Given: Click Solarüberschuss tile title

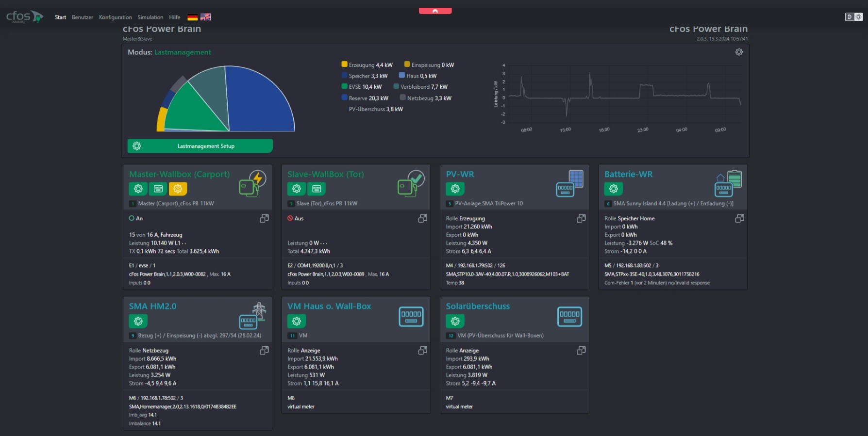Looking at the screenshot, I should click(478, 307).
